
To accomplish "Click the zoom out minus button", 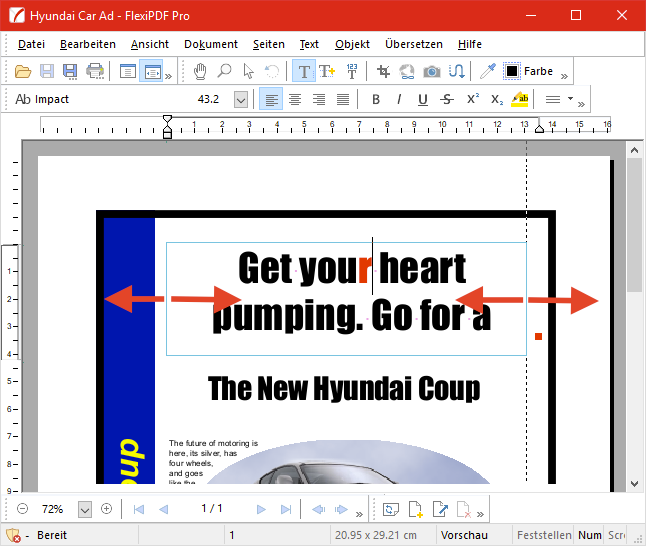I will (x=23, y=509).
